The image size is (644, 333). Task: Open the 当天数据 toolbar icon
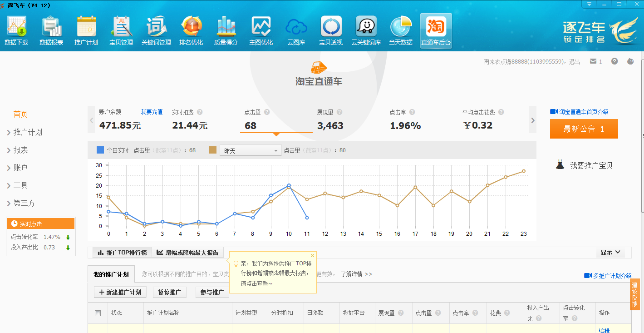(401, 31)
